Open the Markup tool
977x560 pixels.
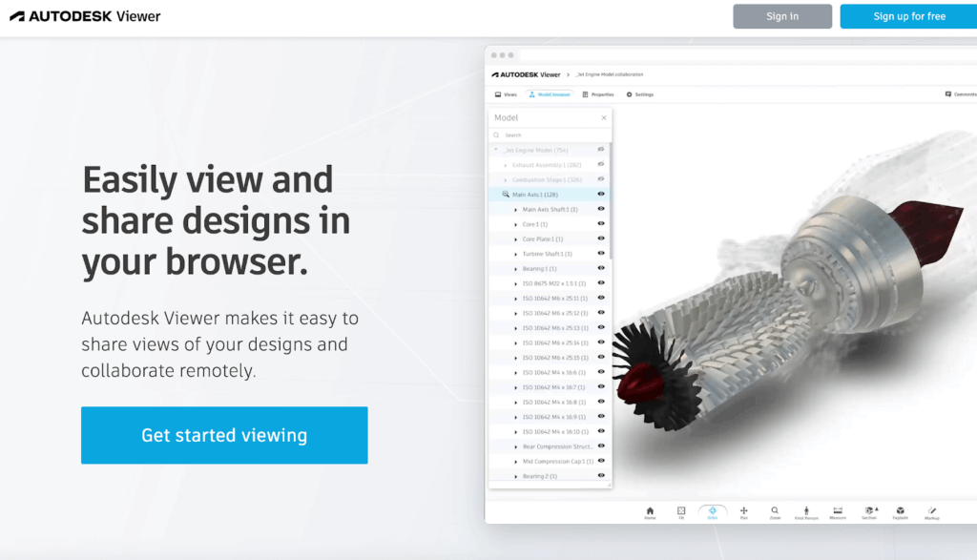point(930,511)
